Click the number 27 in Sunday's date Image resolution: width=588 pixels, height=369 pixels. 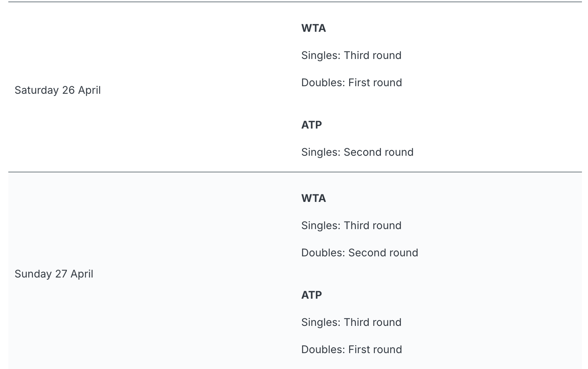click(x=61, y=274)
